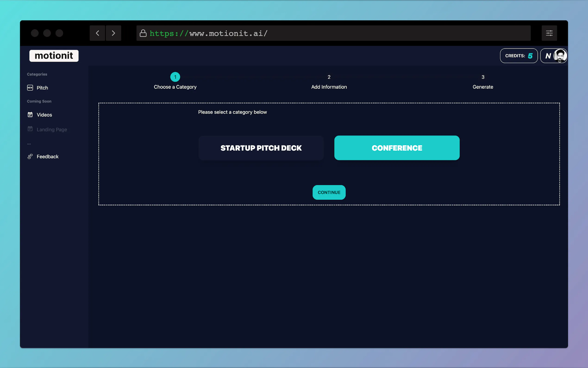Select the Startup Pitch Deck category

tap(261, 148)
